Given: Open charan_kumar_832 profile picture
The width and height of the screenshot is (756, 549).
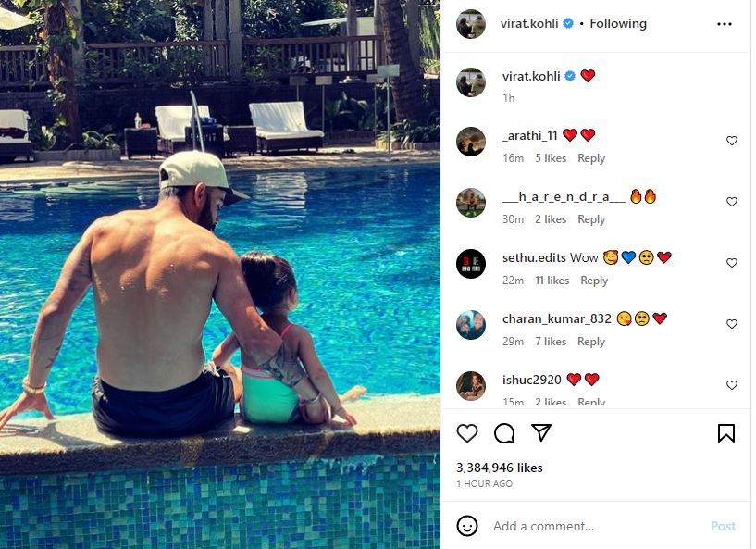Looking at the screenshot, I should (x=471, y=325).
